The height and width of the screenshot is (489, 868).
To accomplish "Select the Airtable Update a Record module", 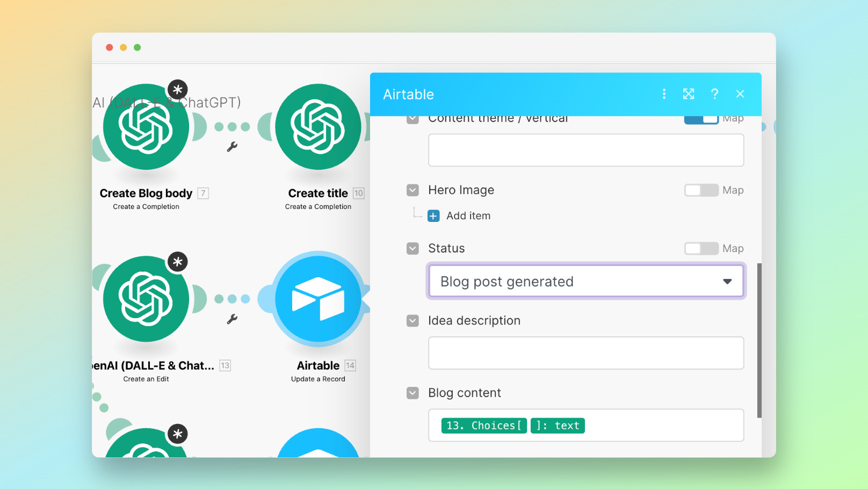I will [x=318, y=299].
